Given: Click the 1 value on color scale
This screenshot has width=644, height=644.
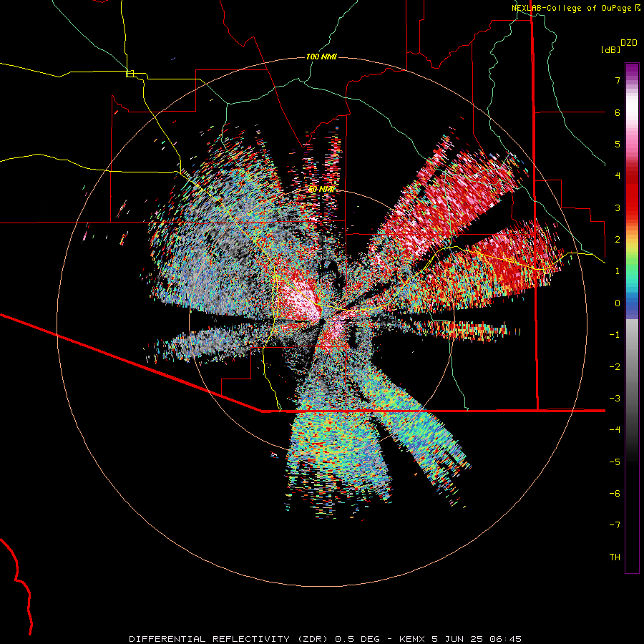Looking at the screenshot, I should click(x=618, y=271).
